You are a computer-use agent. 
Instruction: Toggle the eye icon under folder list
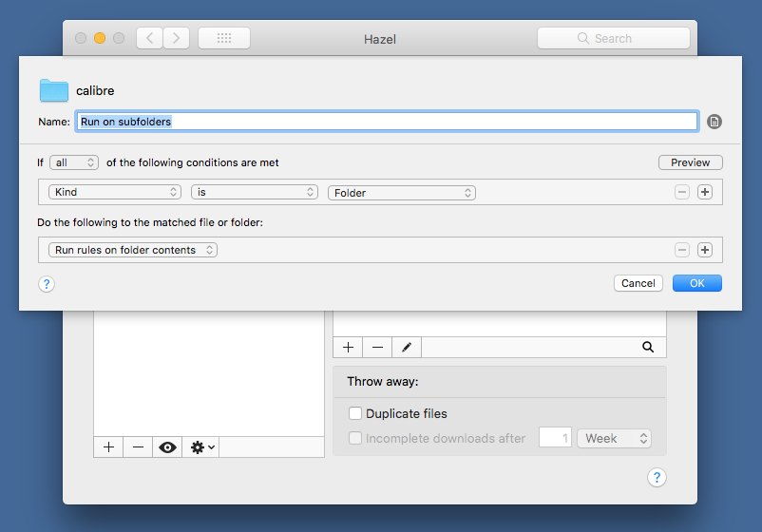click(168, 446)
